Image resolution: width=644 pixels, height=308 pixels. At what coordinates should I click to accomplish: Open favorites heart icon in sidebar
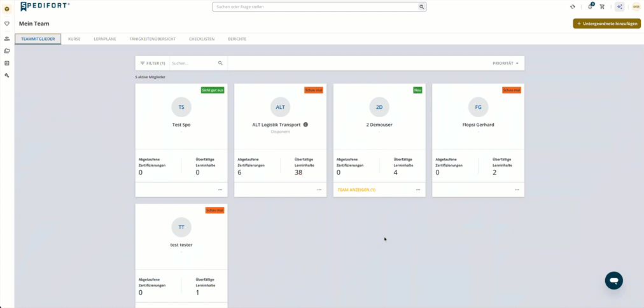[x=7, y=24]
